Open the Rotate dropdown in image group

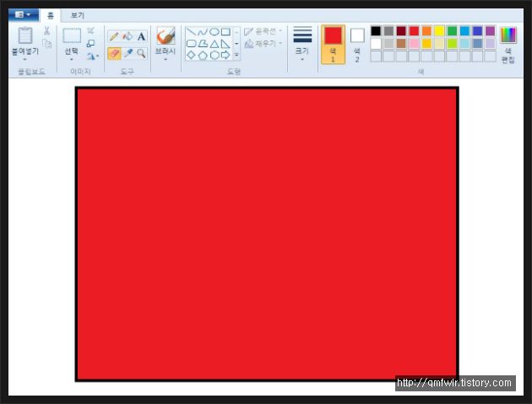click(92, 57)
